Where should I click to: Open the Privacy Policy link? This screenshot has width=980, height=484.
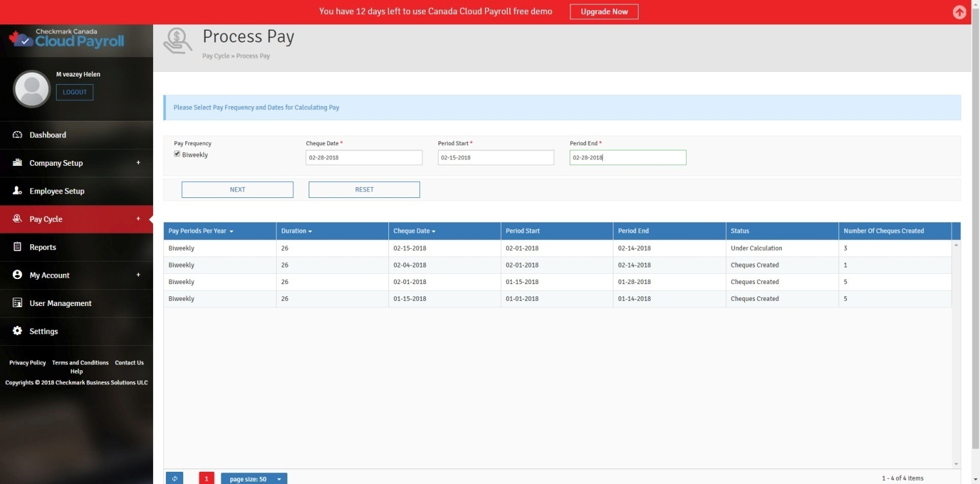[x=28, y=363]
